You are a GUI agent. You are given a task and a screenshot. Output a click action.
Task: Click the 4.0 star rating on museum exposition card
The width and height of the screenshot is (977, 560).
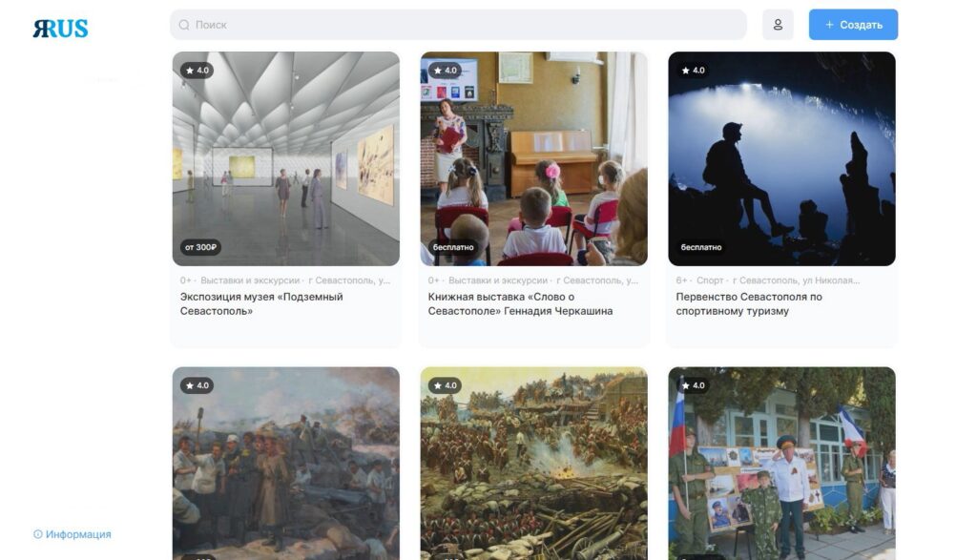197,71
